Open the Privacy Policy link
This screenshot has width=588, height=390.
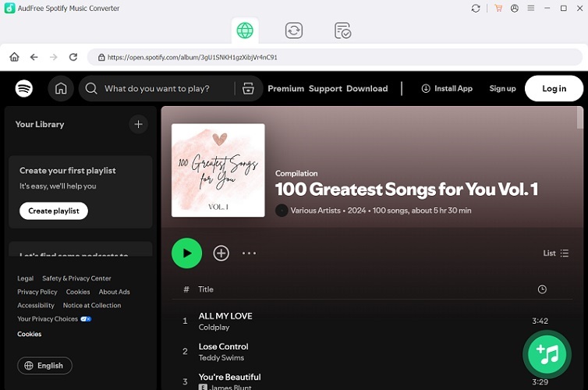click(x=37, y=292)
